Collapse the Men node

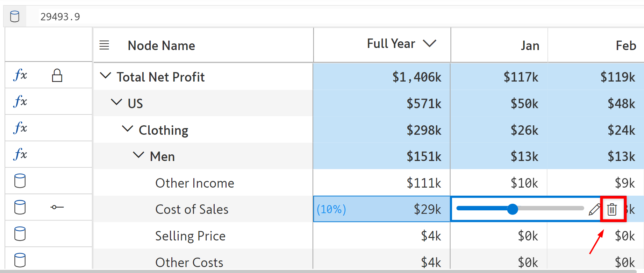click(x=138, y=155)
